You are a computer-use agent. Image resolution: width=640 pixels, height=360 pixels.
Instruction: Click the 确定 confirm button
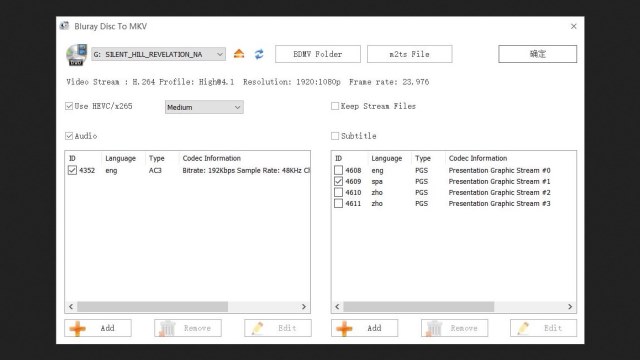click(538, 54)
